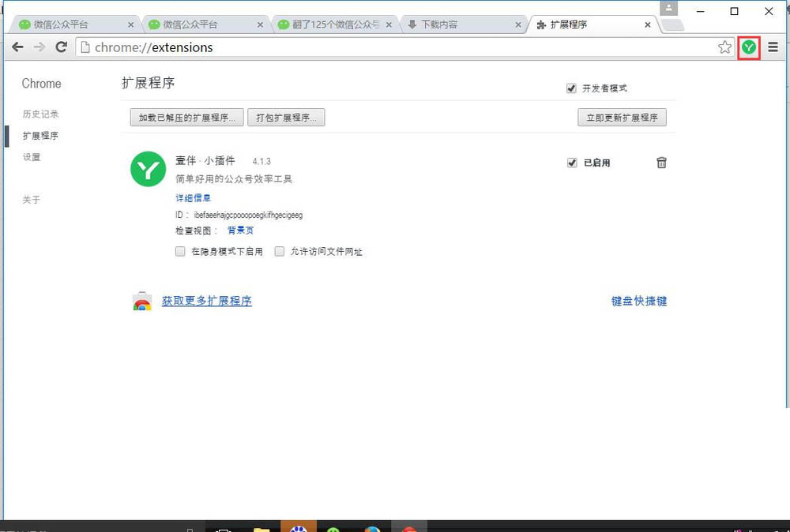Open the Chrome user profile button
Image resolution: width=790 pixels, height=532 pixels.
[668, 9]
